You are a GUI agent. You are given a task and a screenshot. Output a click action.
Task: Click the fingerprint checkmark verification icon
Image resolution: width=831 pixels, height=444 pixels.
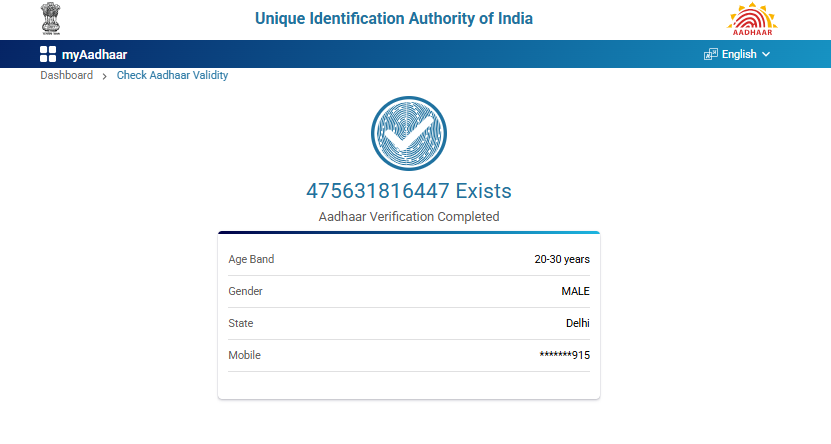click(408, 135)
